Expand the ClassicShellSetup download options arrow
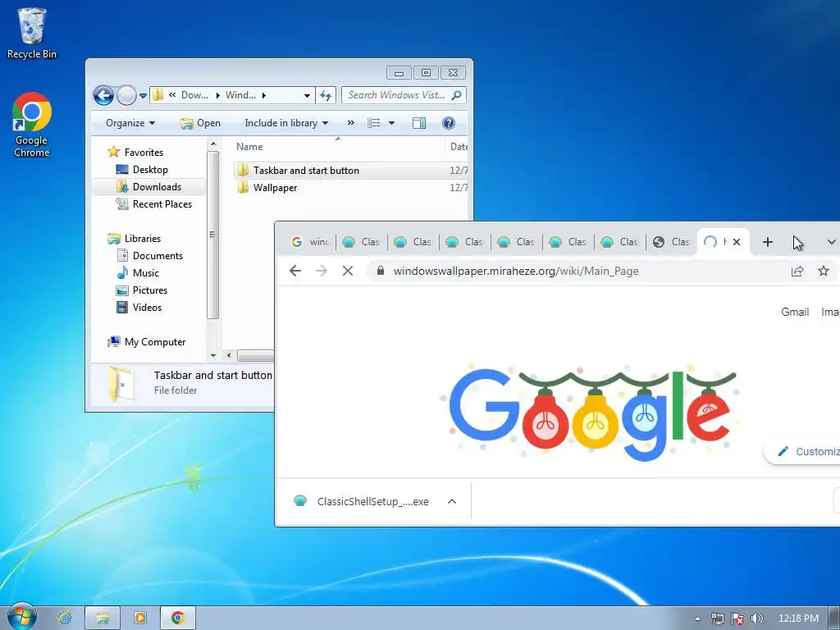 pyautogui.click(x=452, y=501)
